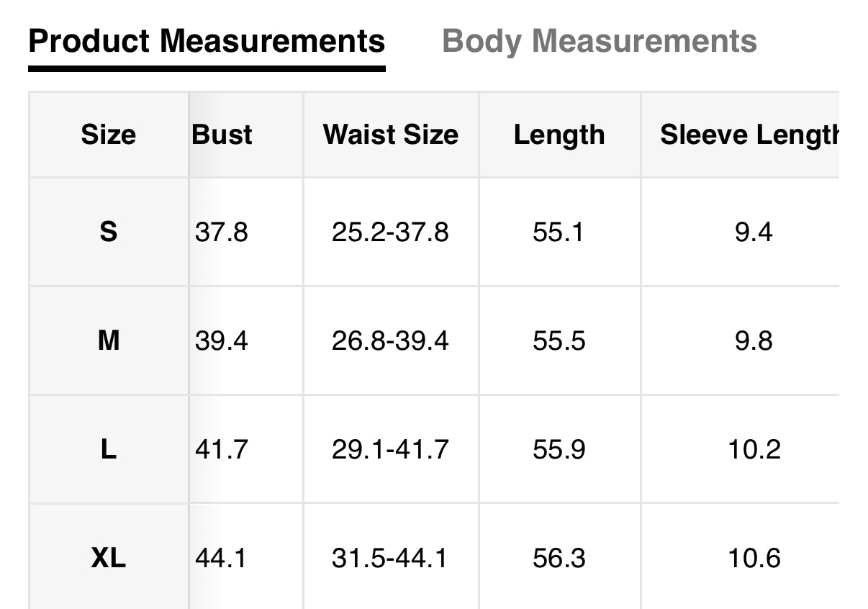The width and height of the screenshot is (868, 609).
Task: Select the M size row label
Action: point(108,340)
